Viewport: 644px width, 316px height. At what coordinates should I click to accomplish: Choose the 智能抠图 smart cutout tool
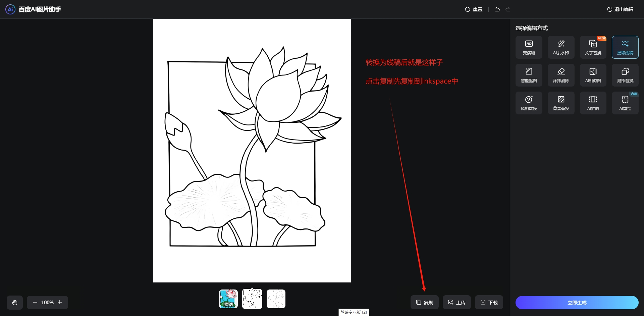(529, 75)
